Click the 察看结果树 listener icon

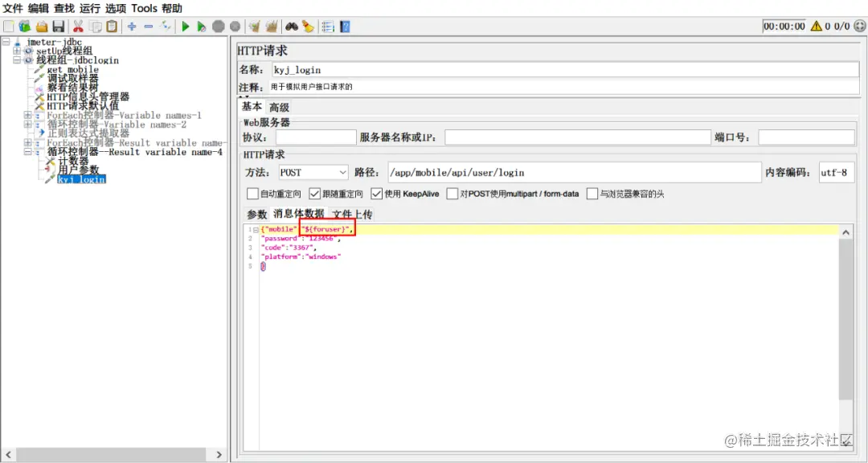point(39,88)
